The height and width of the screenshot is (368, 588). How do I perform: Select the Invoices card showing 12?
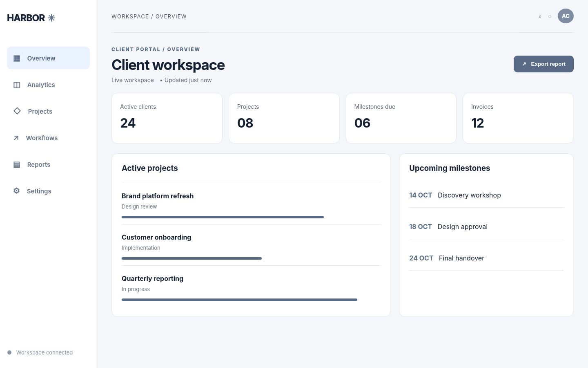coord(518,118)
